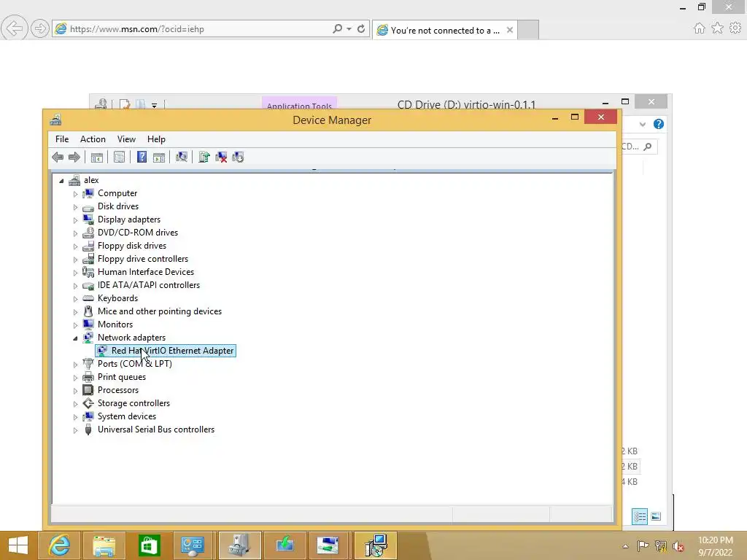This screenshot has width=747, height=560.
Task: Click Internet Explorer back button
Action: (x=13, y=28)
